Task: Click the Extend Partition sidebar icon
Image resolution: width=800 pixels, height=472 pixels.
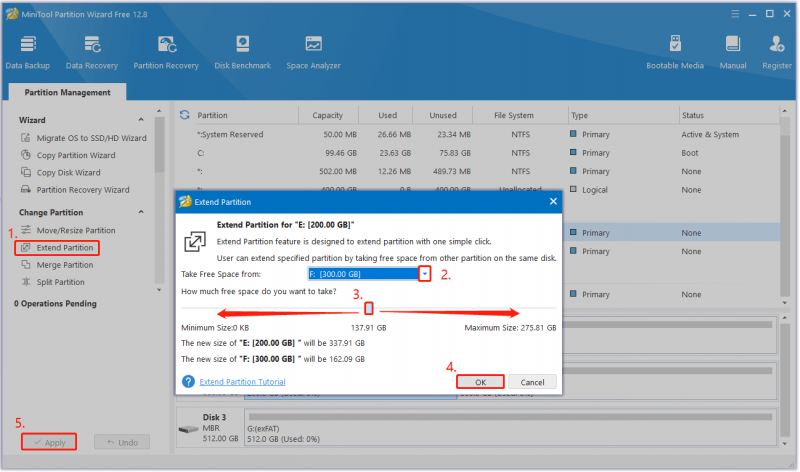Action: click(x=26, y=247)
